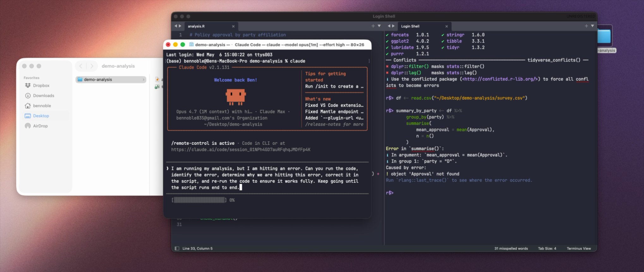644x272 pixels.
Task: Click the read.csv command line in the R terminal
Action: (x=457, y=98)
